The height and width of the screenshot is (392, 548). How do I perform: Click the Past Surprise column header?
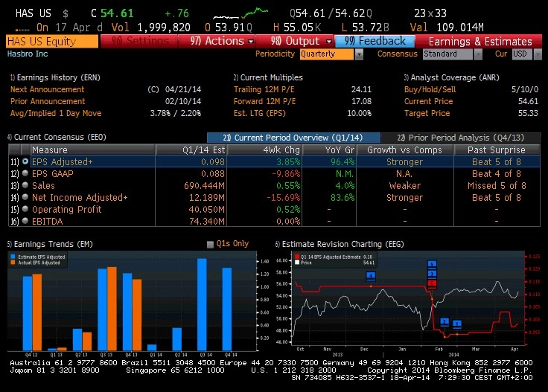[x=497, y=150]
